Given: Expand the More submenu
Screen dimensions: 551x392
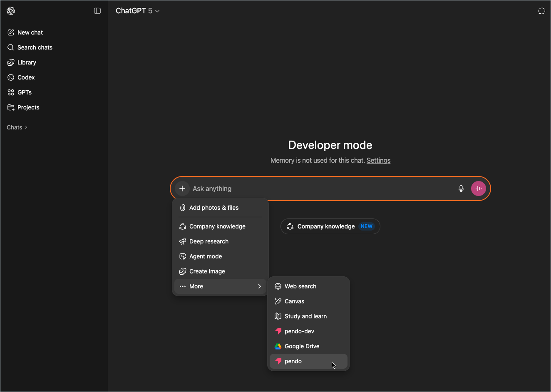Looking at the screenshot, I should 220,286.
